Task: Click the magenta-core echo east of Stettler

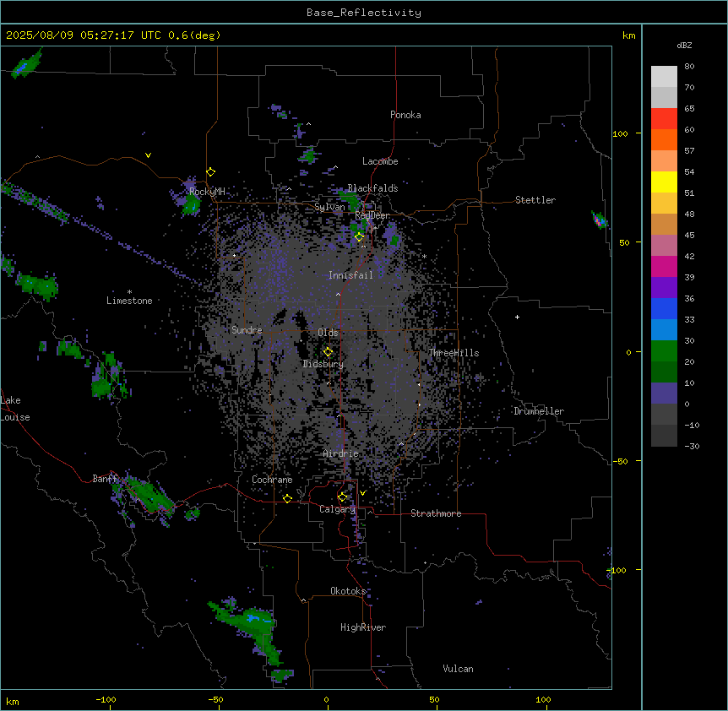Action: tap(599, 220)
